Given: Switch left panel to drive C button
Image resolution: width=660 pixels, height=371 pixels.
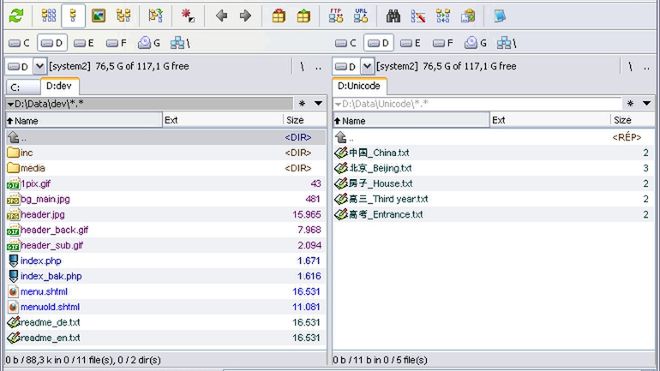Looking at the screenshot, I should coord(19,43).
